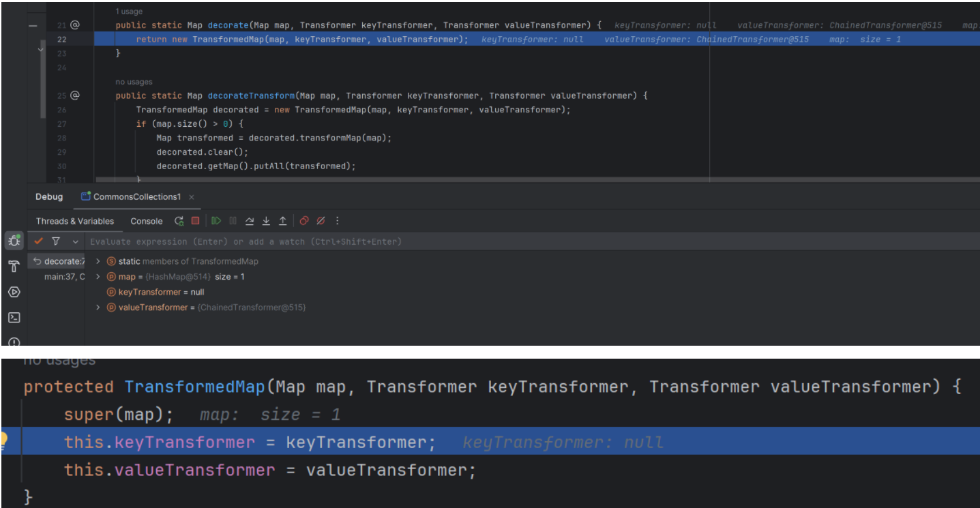
Task: Click the Step Into icon
Action: pos(266,221)
